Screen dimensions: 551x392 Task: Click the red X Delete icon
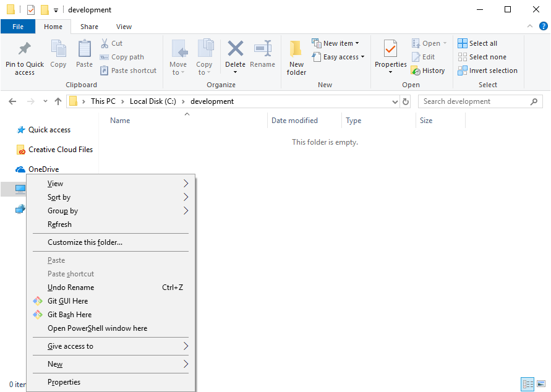click(236, 48)
